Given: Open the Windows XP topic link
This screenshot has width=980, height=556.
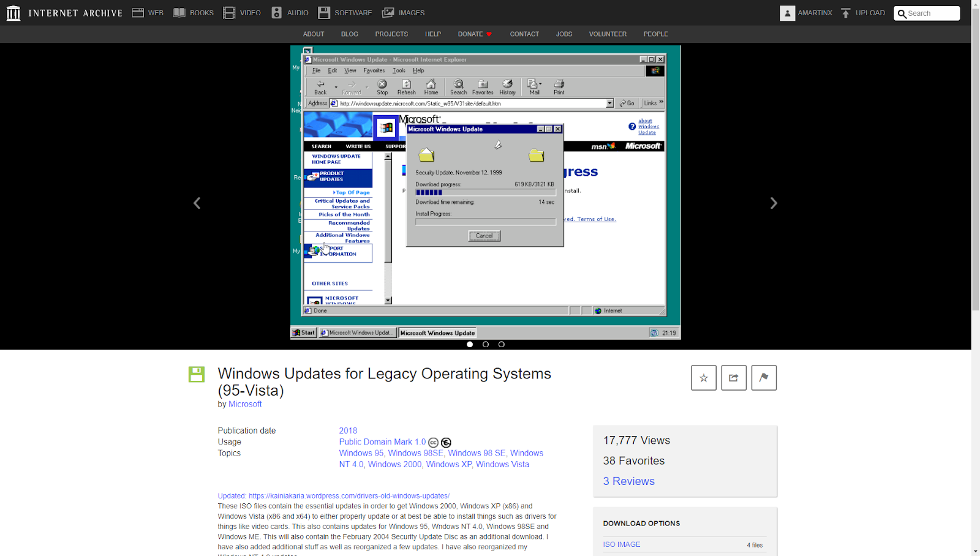Looking at the screenshot, I should point(449,464).
